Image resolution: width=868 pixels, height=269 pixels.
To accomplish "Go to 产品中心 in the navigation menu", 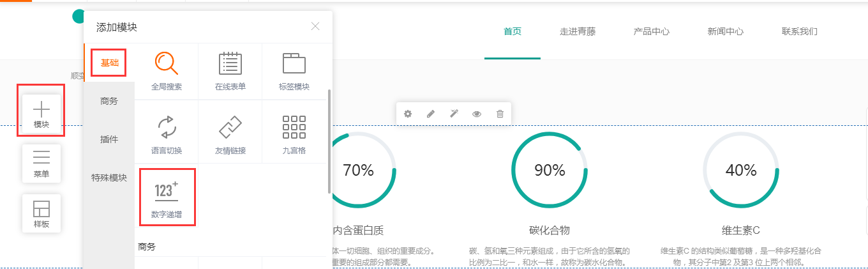I will pos(651,31).
